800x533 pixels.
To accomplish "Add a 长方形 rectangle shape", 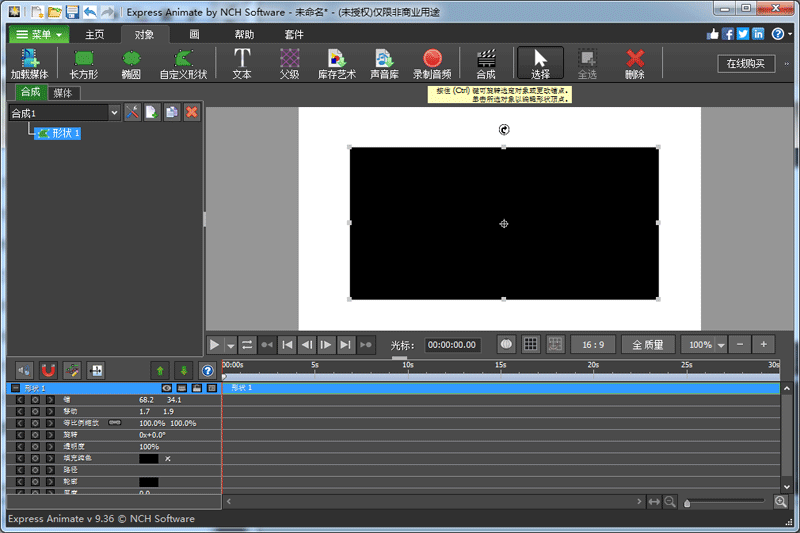I will click(84, 63).
